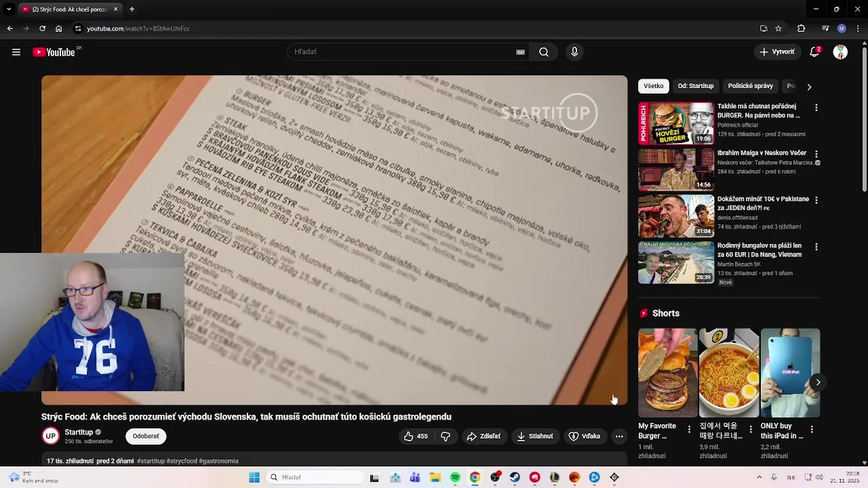The image size is (868, 488).
Task: Click the #startitup hashtag
Action: point(151,462)
